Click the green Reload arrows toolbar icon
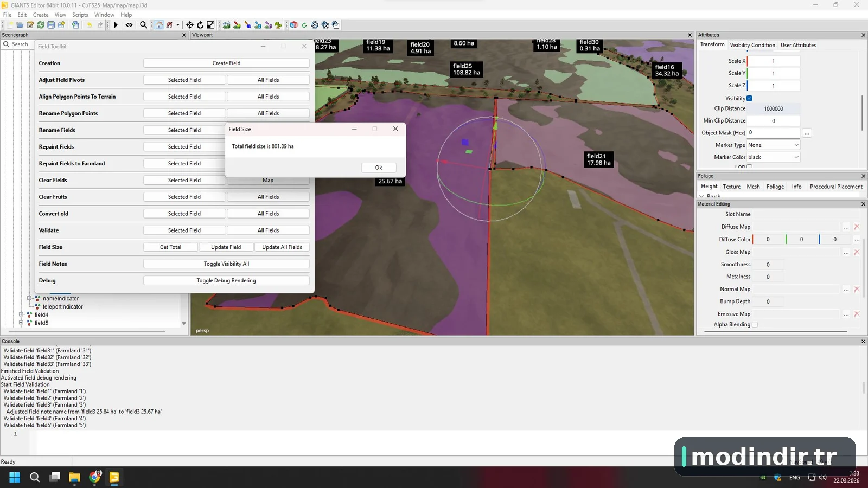The image size is (868, 488). (41, 25)
